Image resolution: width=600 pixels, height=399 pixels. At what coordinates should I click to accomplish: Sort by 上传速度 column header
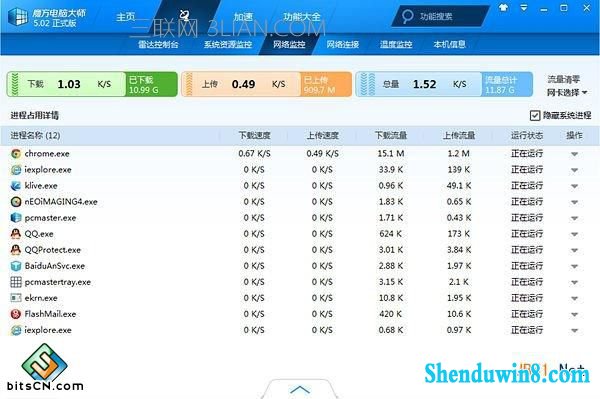tap(323, 135)
